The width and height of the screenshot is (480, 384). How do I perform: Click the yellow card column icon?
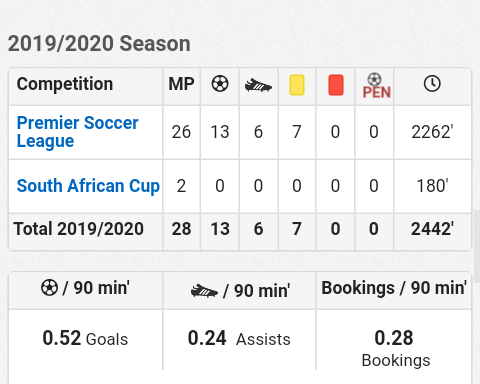(x=297, y=85)
